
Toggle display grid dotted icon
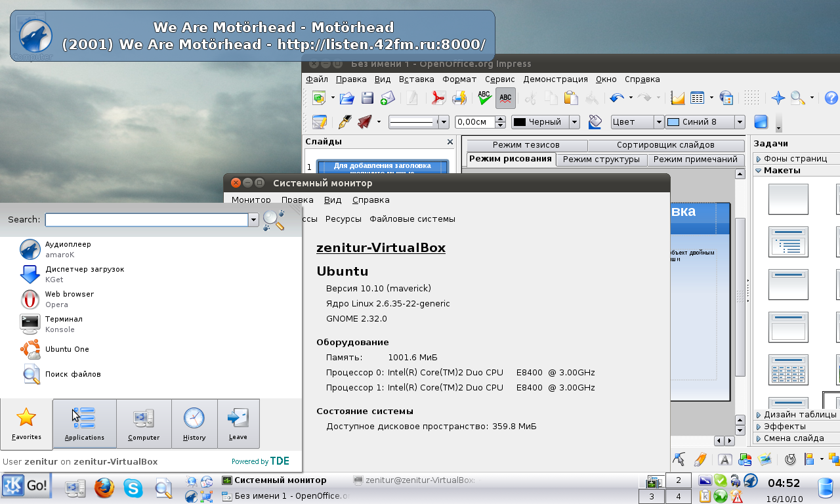752,98
